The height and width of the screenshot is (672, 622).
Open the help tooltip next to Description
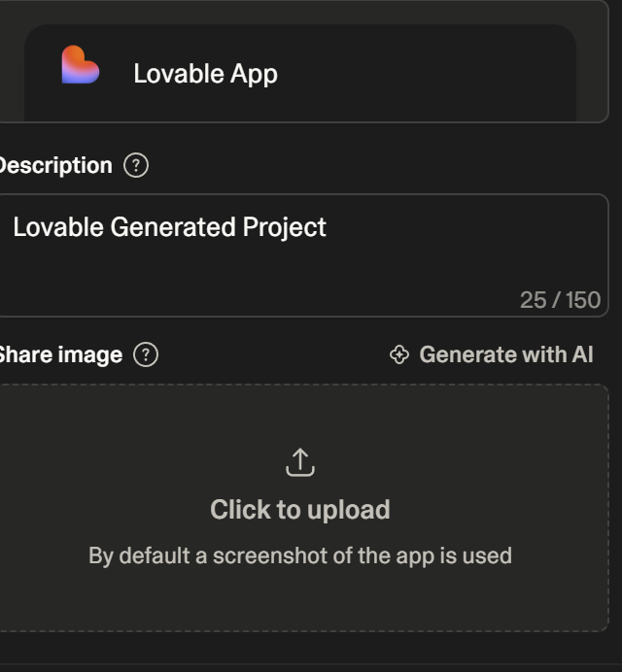(x=136, y=166)
